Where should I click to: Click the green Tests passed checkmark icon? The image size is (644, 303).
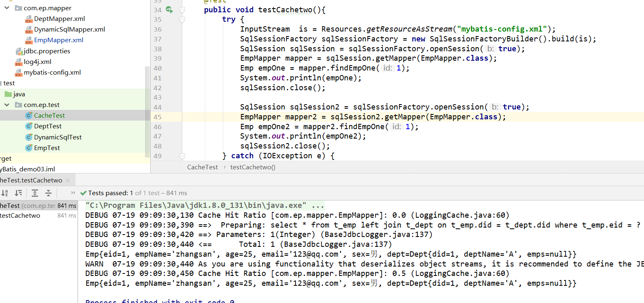[83, 193]
